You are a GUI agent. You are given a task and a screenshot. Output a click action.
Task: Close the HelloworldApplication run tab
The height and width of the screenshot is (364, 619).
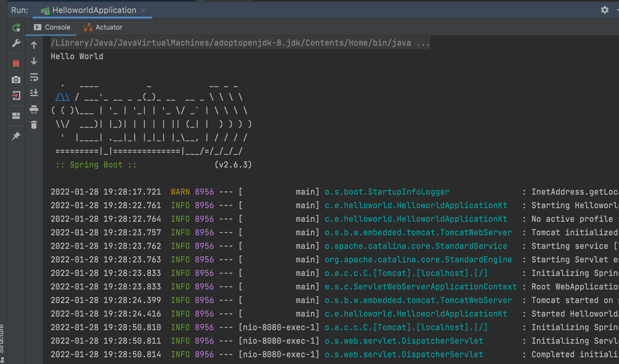143,10
